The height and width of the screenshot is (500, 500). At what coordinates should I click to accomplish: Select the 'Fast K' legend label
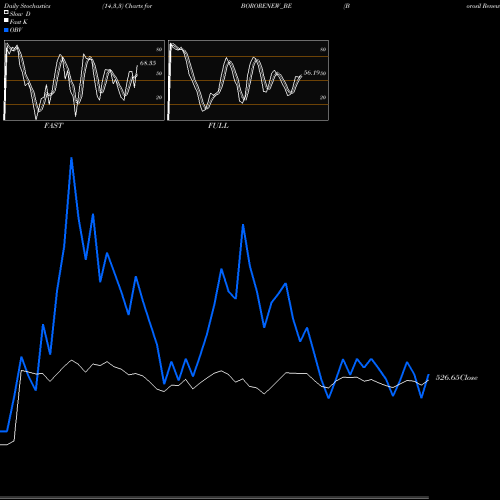click(x=19, y=22)
